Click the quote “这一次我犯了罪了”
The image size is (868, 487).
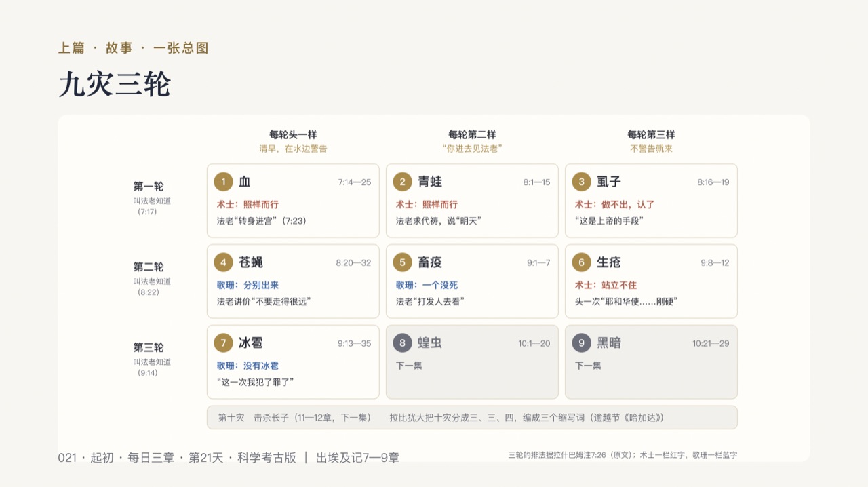[x=255, y=383]
